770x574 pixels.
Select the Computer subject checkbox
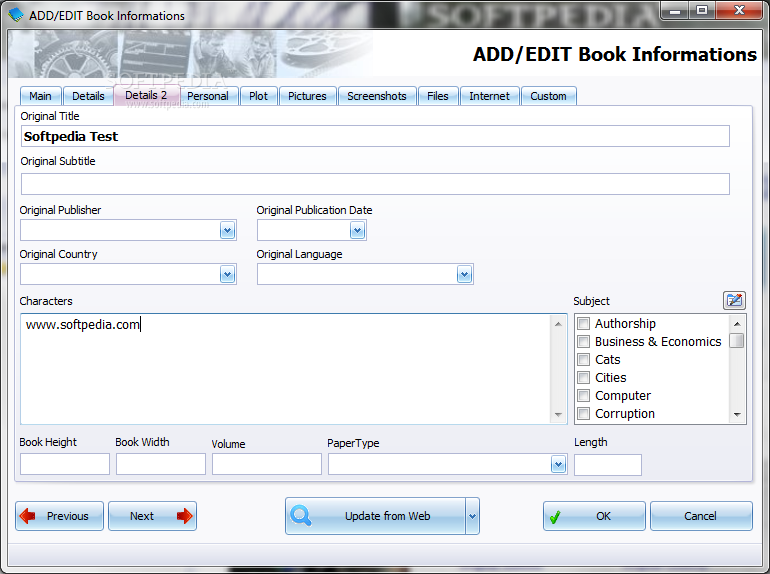(583, 395)
